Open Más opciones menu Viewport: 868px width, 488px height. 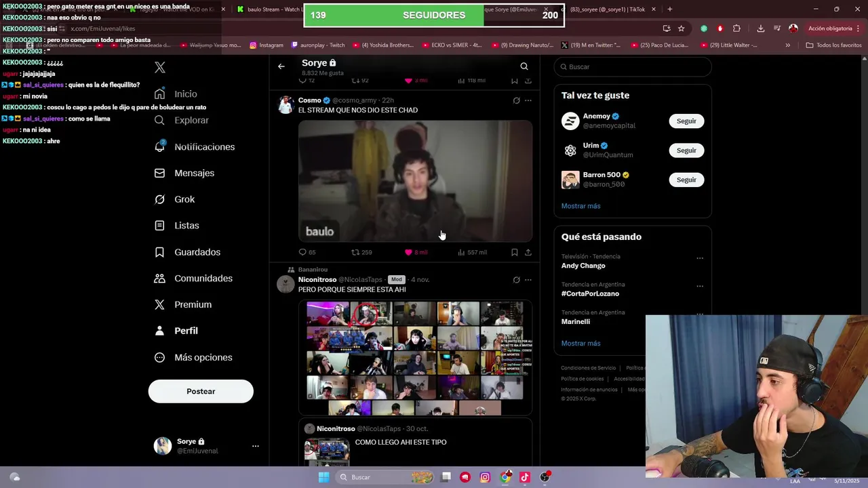click(193, 357)
